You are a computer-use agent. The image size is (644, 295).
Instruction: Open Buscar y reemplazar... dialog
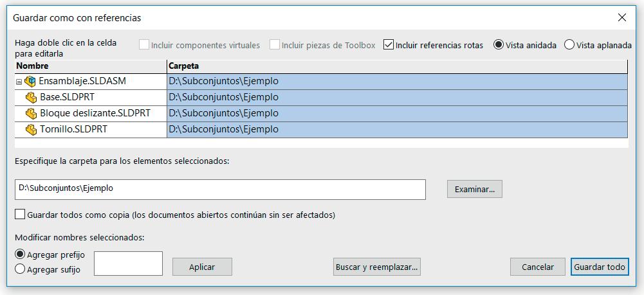[x=376, y=267]
